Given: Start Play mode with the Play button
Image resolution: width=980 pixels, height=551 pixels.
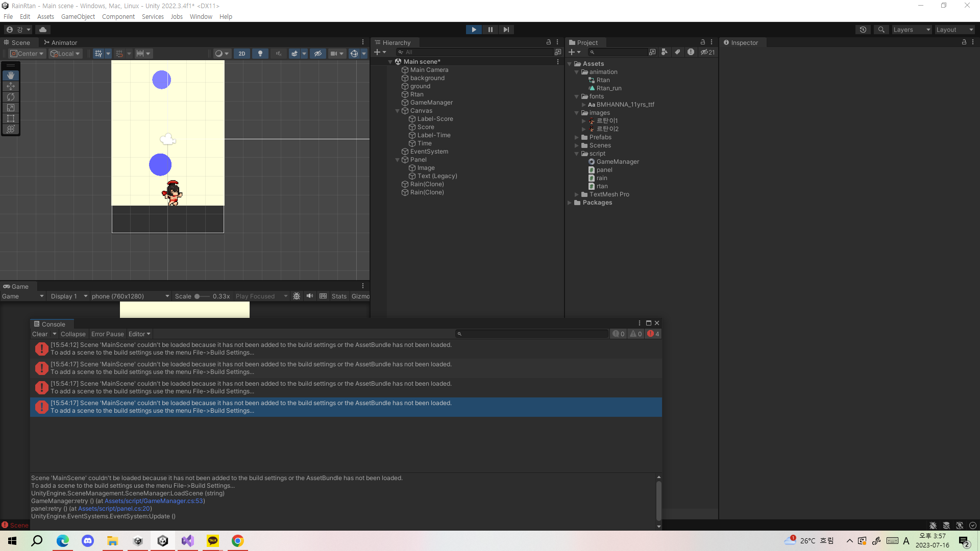Looking at the screenshot, I should click(474, 30).
